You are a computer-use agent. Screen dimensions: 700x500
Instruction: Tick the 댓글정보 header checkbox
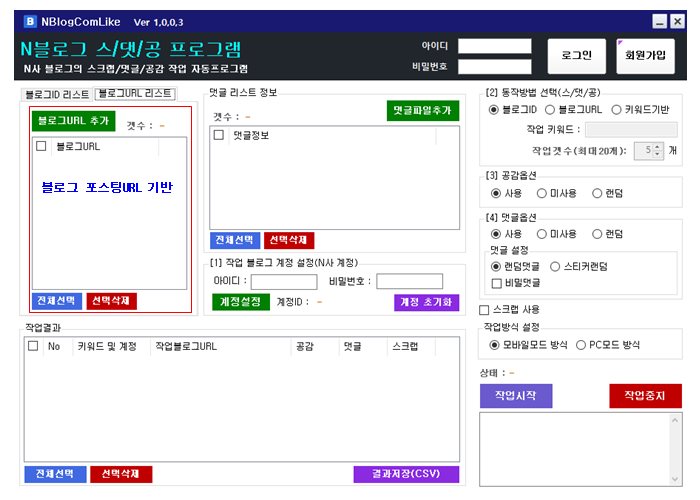coord(219,135)
